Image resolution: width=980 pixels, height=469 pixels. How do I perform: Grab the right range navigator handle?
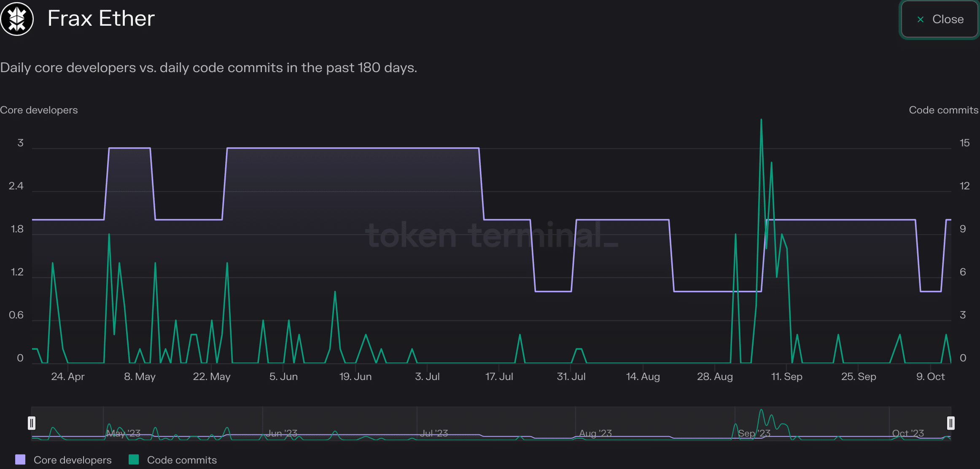tap(950, 423)
